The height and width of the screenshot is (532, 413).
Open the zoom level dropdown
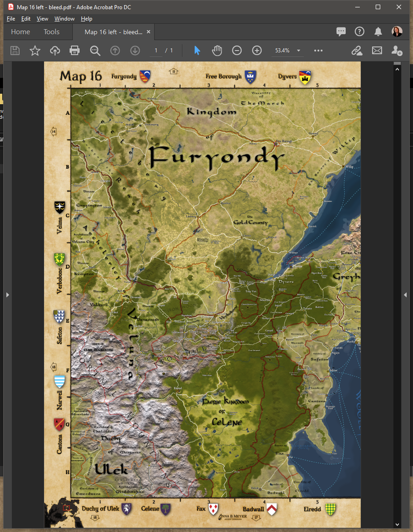(298, 50)
